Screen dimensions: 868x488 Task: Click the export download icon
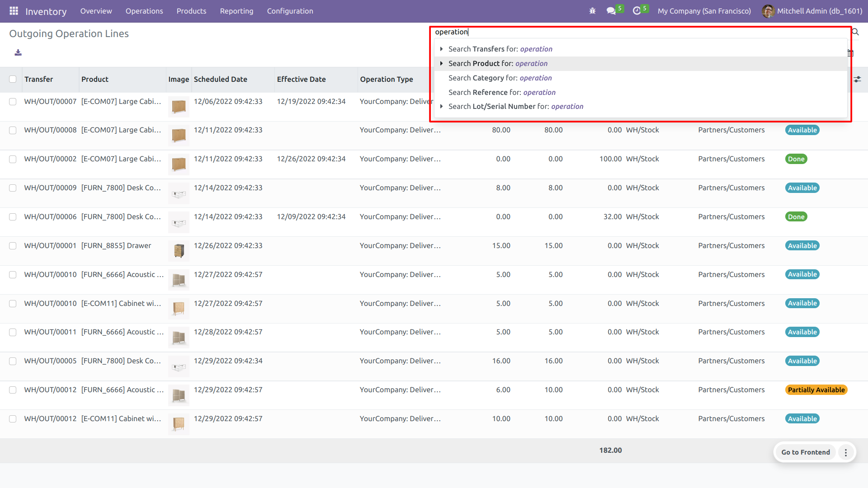coord(18,53)
